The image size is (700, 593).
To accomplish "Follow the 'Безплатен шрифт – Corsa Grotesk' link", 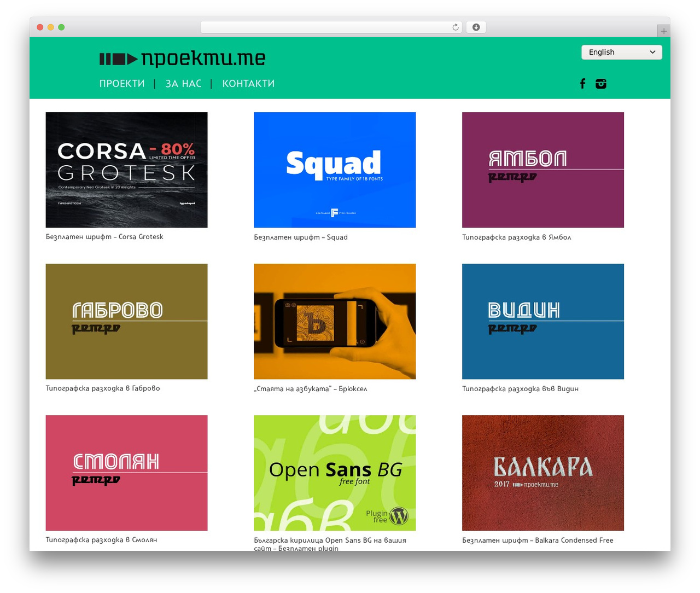I will 104,237.
